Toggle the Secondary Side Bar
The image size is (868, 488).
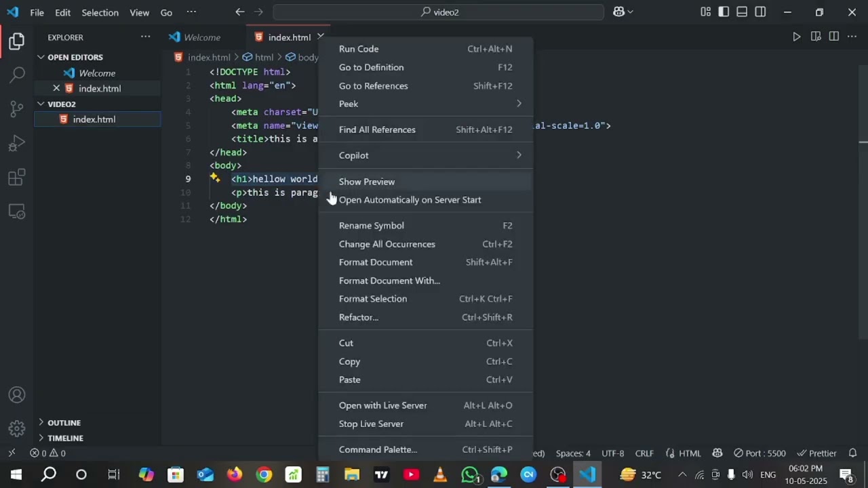[760, 12]
